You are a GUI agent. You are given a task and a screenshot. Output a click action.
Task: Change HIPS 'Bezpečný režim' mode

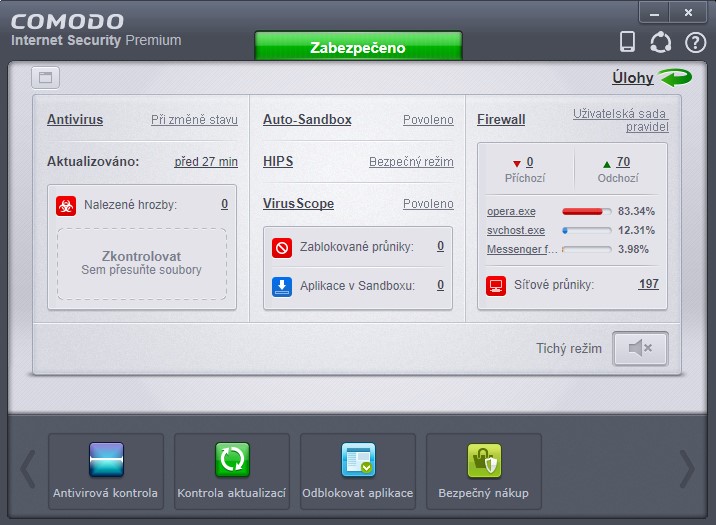click(411, 162)
